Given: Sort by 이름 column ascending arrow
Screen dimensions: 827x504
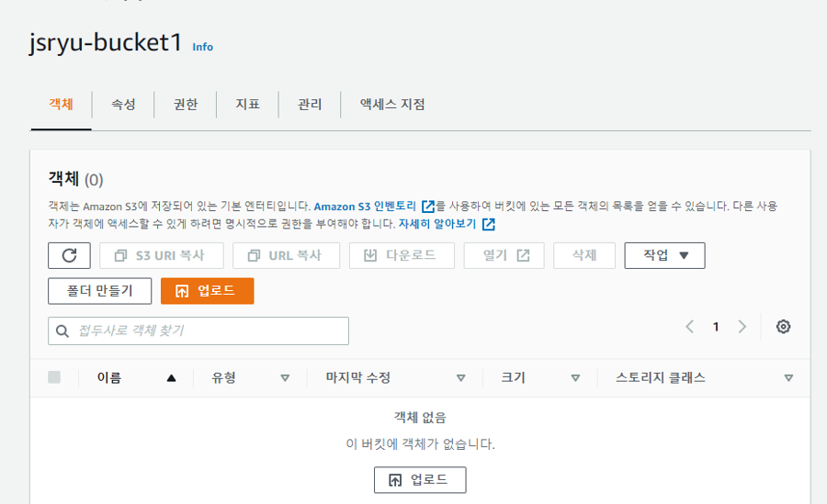Looking at the screenshot, I should click(171, 377).
